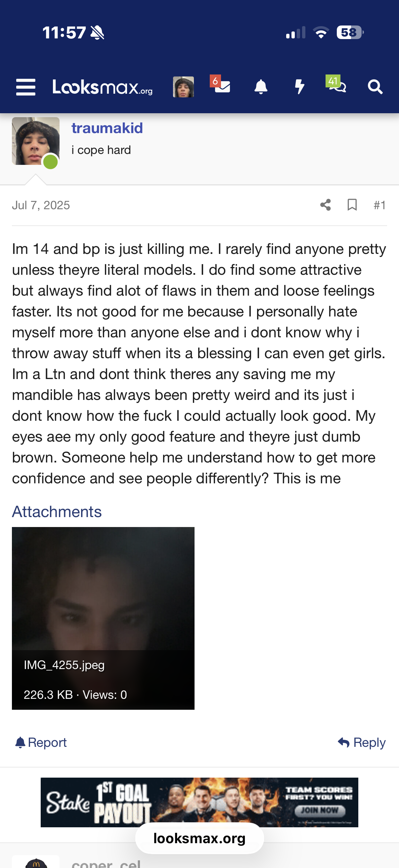Tap the looksmax.org address pill
This screenshot has height=868, width=399.
(199, 838)
